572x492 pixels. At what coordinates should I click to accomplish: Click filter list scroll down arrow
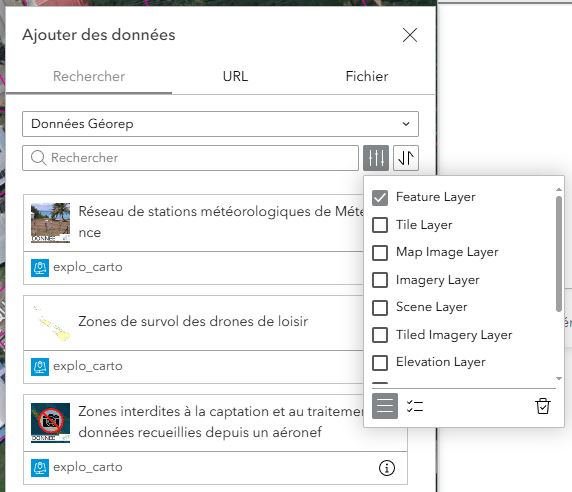point(559,379)
